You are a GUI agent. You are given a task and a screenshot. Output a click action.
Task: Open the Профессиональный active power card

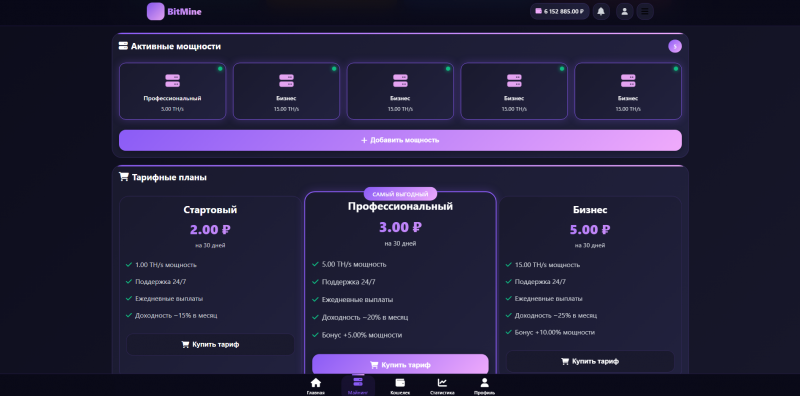[x=172, y=91]
